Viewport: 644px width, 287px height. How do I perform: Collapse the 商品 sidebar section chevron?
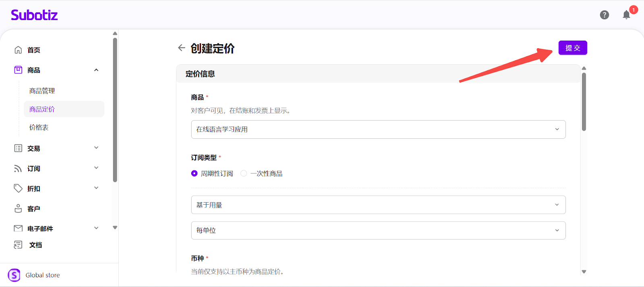point(96,70)
